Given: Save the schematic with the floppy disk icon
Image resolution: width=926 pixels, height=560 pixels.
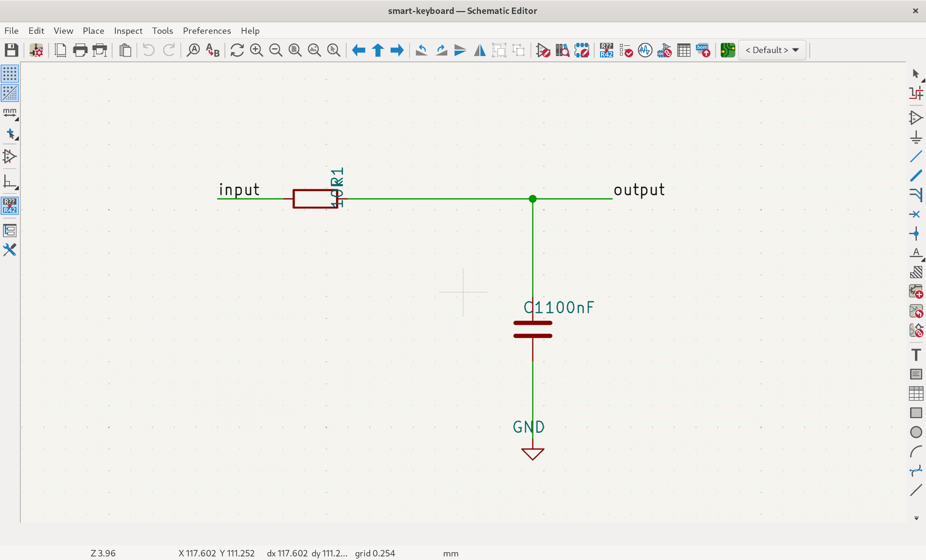Looking at the screenshot, I should tap(11, 50).
